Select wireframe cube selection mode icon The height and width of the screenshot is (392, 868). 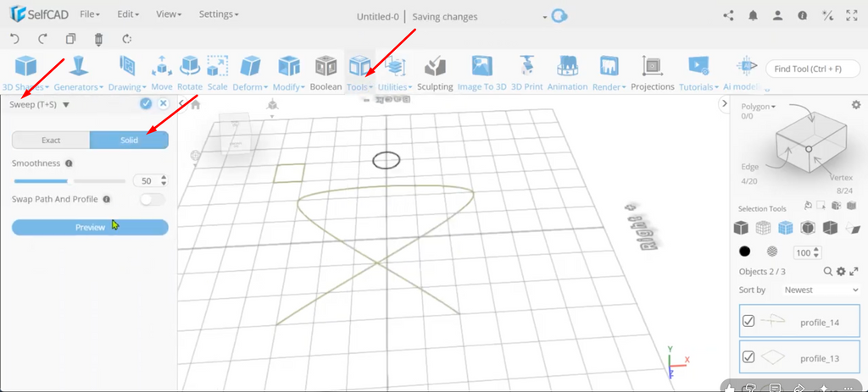764,227
